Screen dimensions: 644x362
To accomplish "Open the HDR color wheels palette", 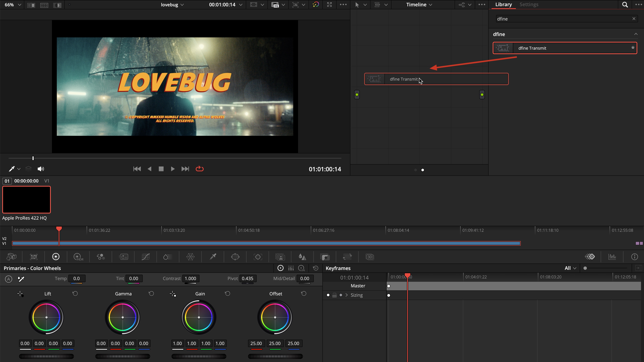I will (x=78, y=257).
